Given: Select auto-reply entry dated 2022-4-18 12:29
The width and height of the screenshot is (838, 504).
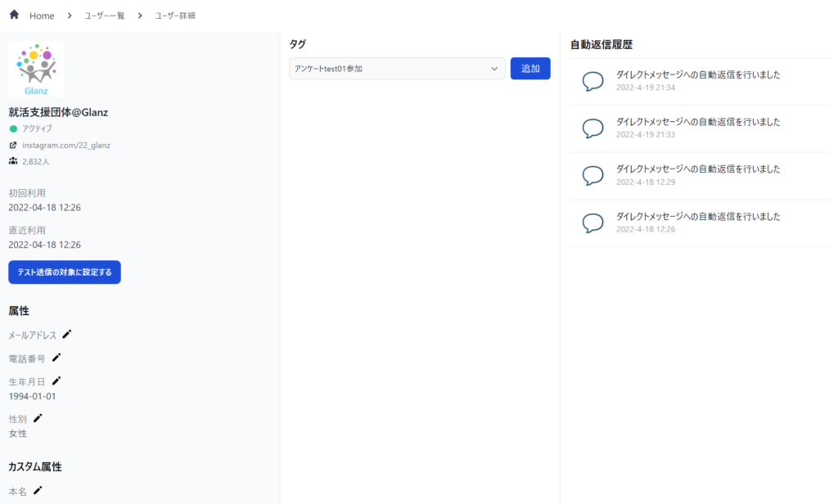Looking at the screenshot, I should click(701, 176).
